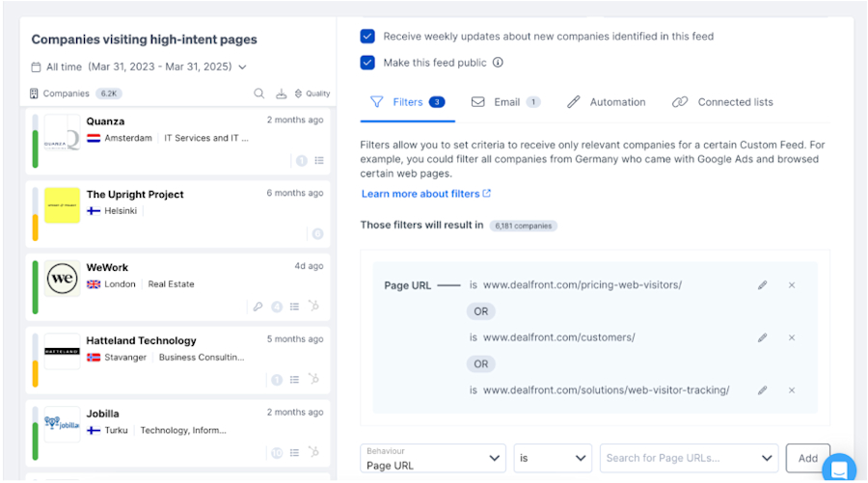Click the HubSpot icon on WeWork card

coord(313,306)
